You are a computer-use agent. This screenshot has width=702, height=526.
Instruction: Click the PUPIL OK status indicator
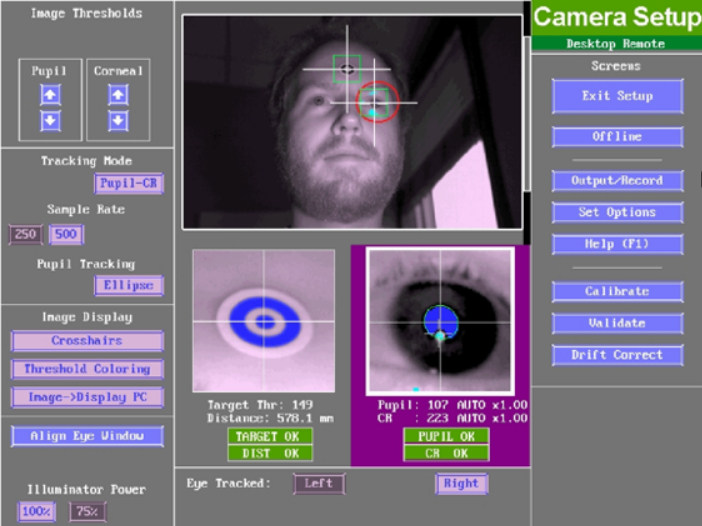(446, 436)
